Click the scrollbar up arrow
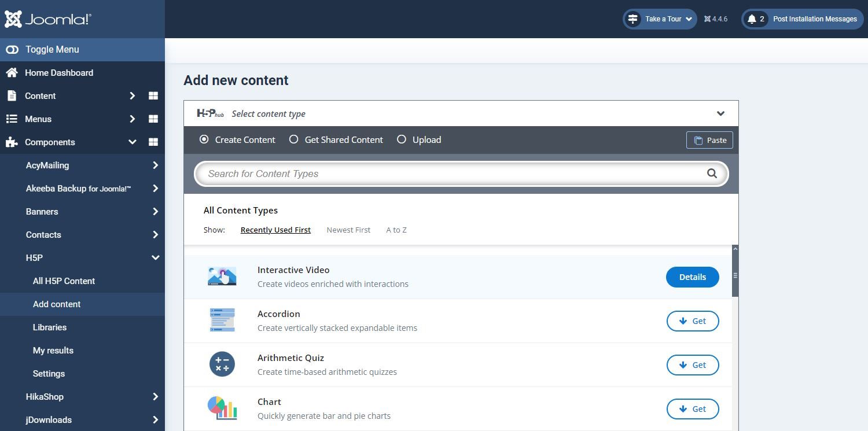 735,249
